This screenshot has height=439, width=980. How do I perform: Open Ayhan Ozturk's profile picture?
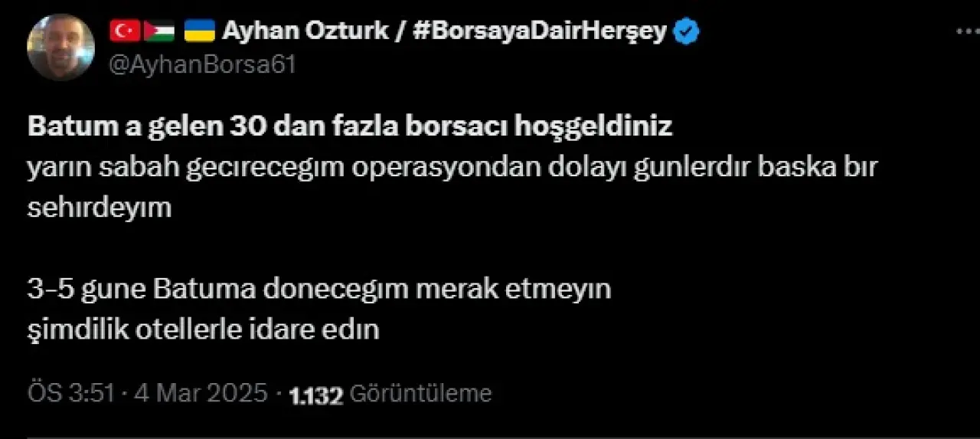click(x=60, y=47)
